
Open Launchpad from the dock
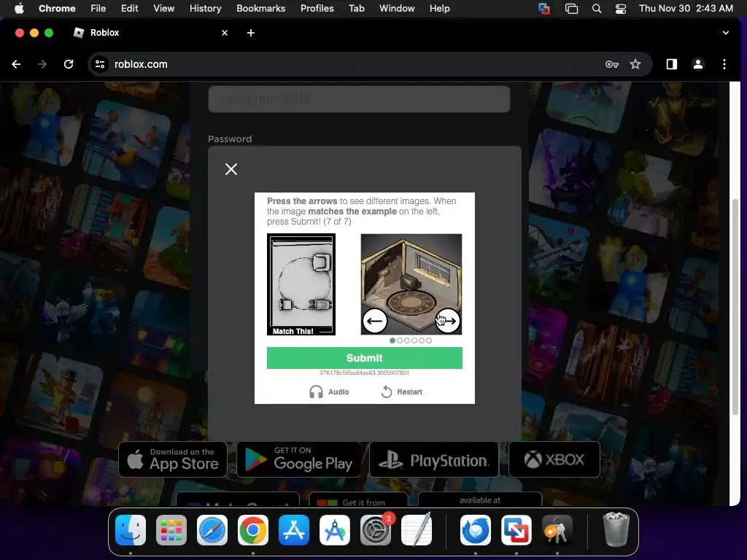tap(171, 530)
